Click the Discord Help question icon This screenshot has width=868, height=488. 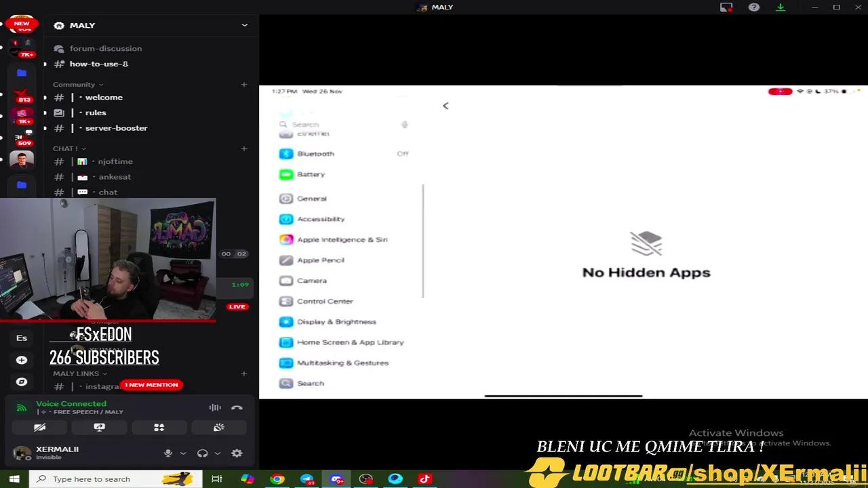[x=753, y=7]
